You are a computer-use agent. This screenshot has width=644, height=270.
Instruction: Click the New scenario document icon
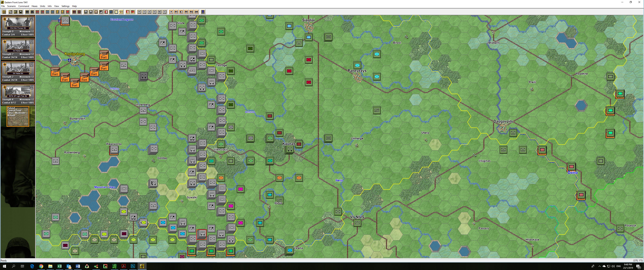(10, 12)
